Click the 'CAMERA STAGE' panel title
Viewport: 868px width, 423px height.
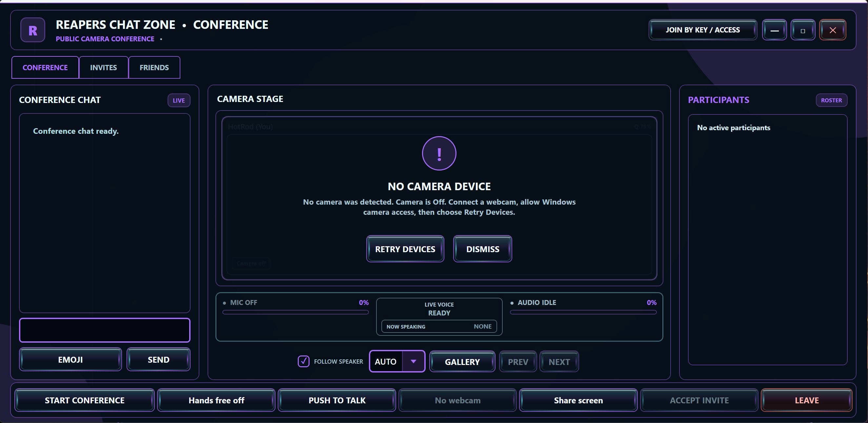(250, 99)
